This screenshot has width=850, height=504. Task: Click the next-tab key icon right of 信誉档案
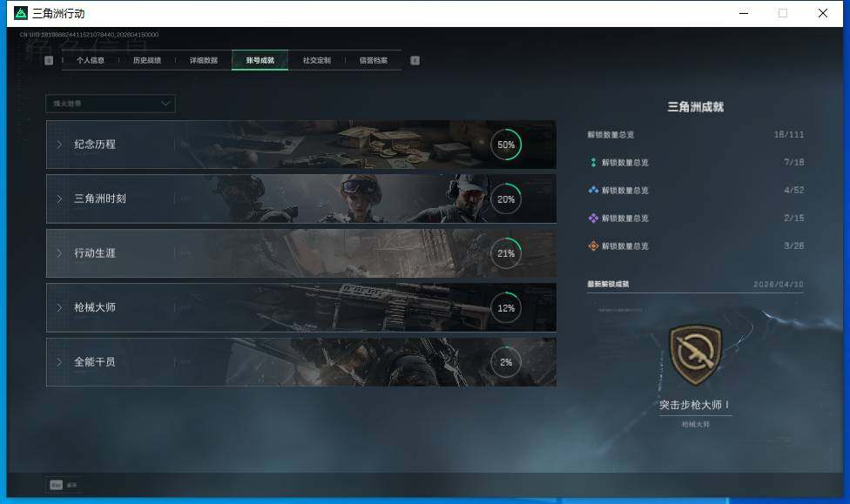tap(415, 60)
